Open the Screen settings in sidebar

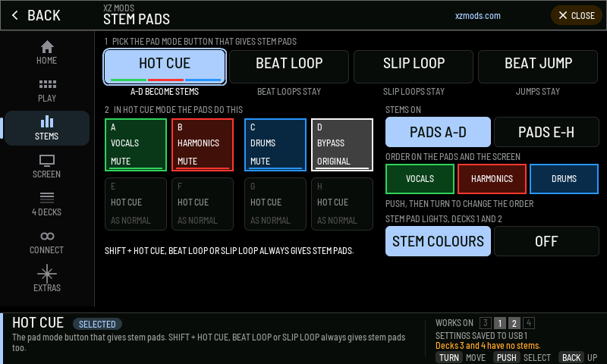(47, 166)
